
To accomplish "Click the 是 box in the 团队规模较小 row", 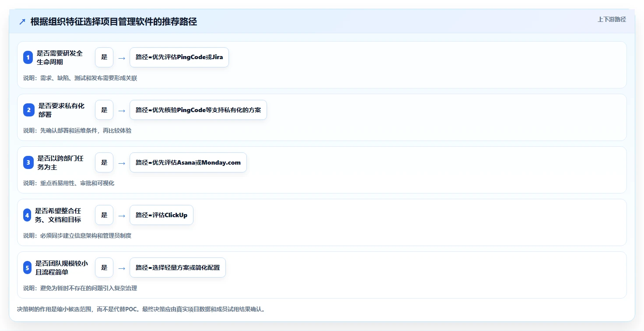I will click(x=104, y=268).
